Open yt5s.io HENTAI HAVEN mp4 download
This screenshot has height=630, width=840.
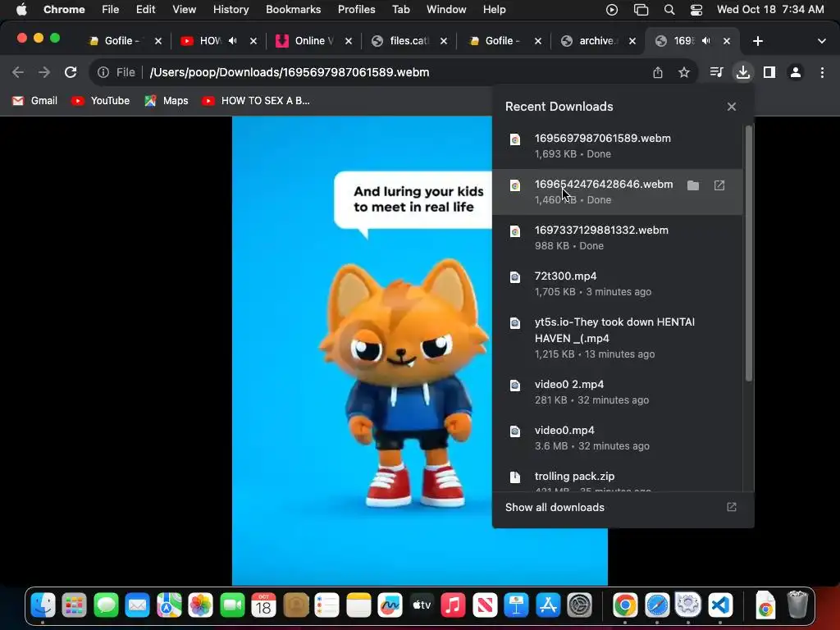pos(617,337)
